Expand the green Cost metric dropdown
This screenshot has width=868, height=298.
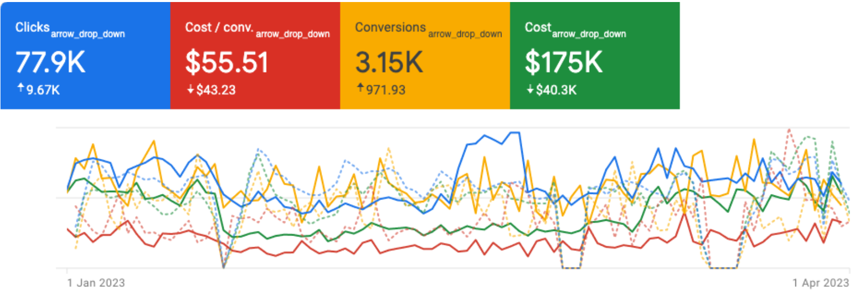pos(589,34)
